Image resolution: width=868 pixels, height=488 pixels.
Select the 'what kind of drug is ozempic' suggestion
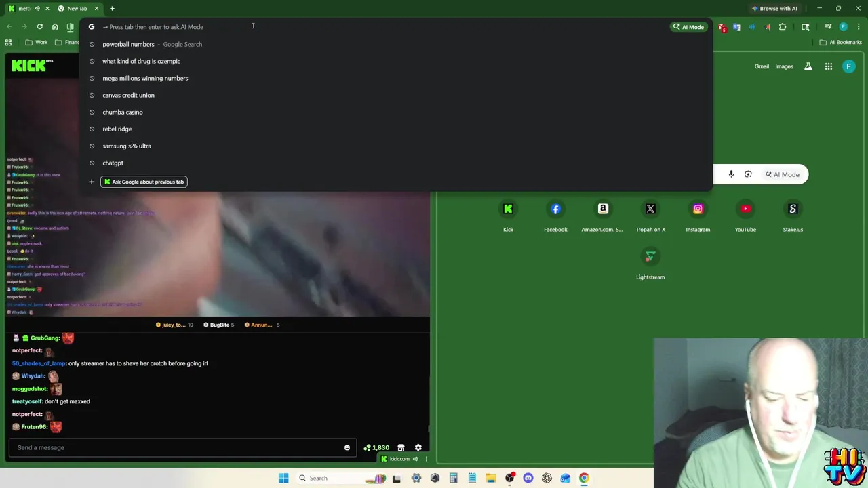[395, 61]
